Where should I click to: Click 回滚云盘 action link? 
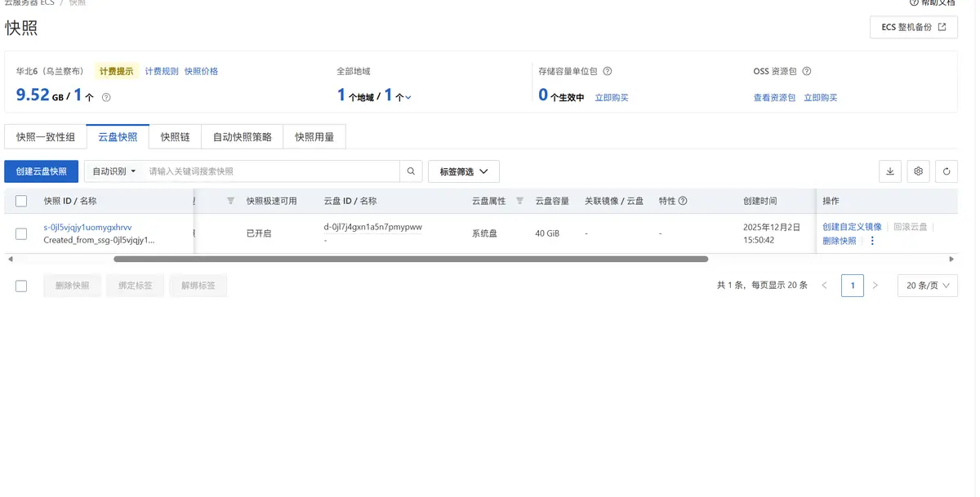[911, 227]
